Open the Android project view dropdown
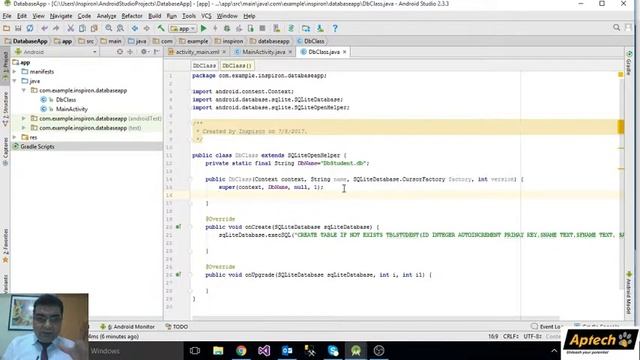This screenshot has width=640, height=360. 56,52
